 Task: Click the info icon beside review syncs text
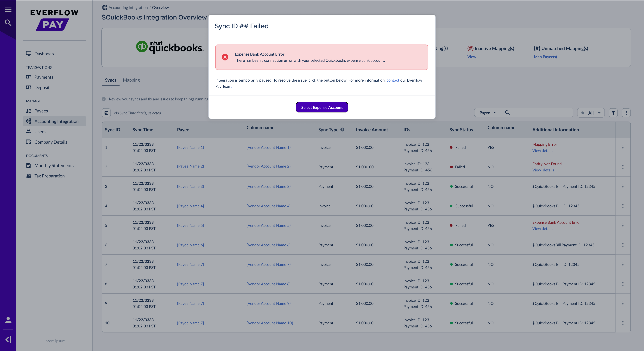[x=104, y=99]
